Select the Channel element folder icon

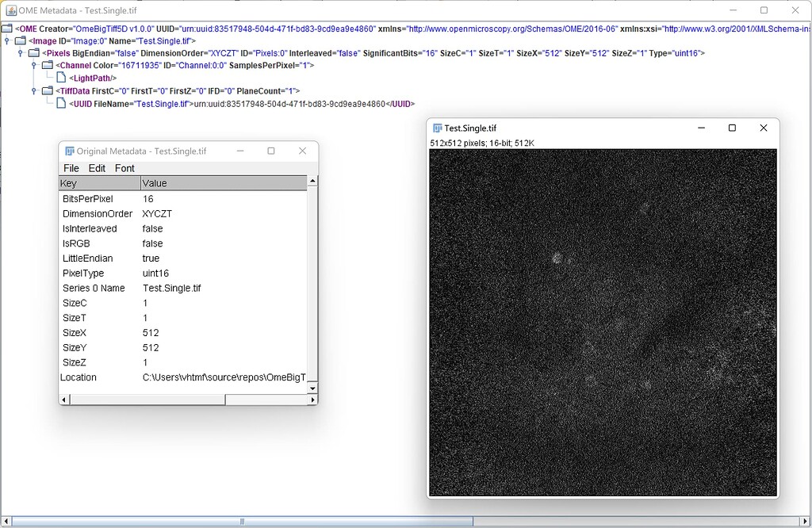(48, 64)
